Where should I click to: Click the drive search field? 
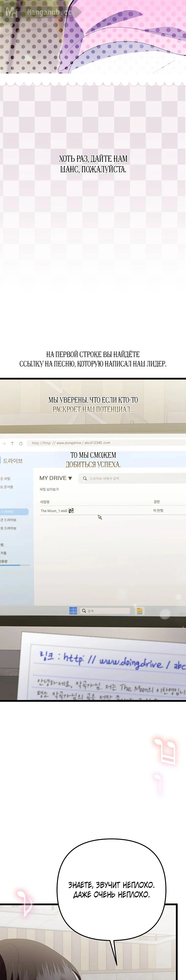coord(133,478)
